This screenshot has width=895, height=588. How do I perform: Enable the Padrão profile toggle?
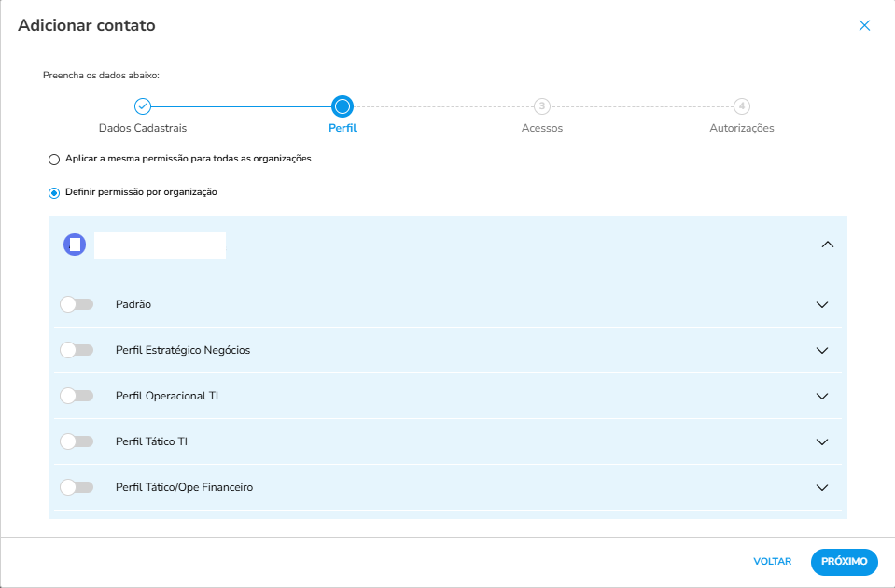point(77,304)
